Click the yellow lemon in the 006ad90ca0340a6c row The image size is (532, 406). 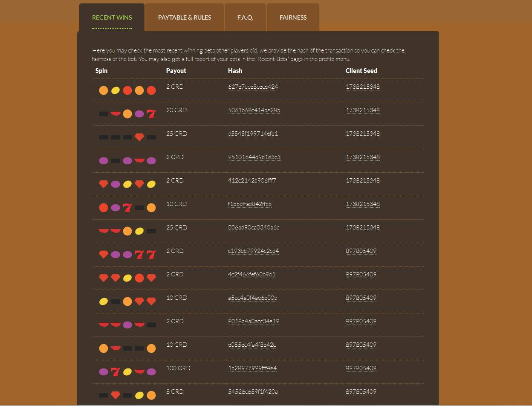[x=139, y=231]
